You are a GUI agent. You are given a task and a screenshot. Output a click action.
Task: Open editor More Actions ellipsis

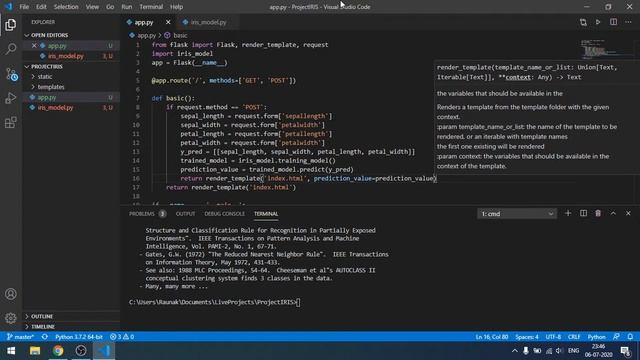click(628, 22)
